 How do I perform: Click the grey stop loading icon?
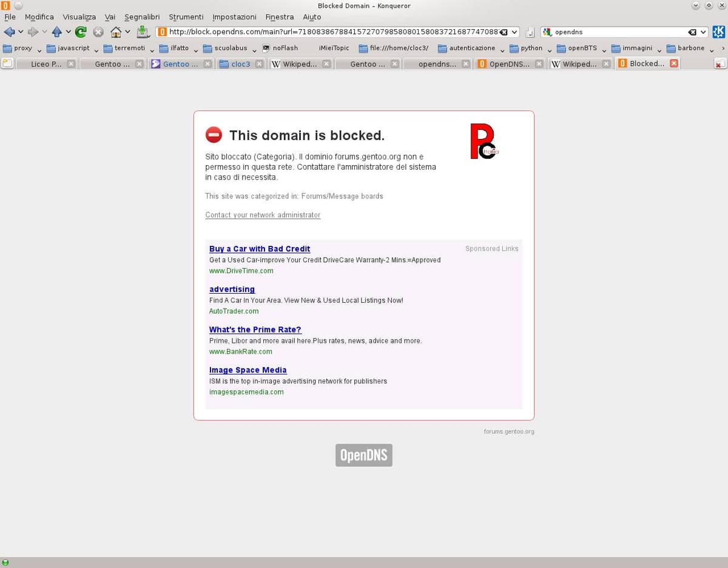click(x=98, y=32)
